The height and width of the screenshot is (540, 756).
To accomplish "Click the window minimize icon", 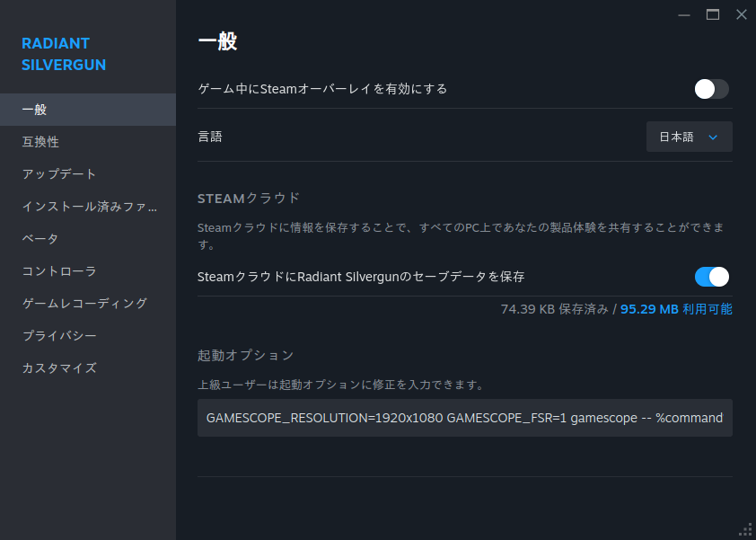I will pyautogui.click(x=683, y=14).
